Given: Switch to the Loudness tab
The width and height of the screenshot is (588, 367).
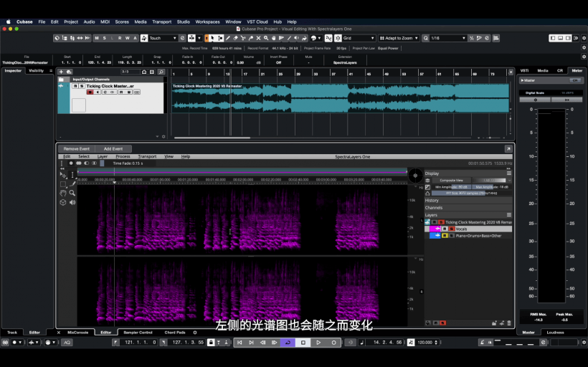Looking at the screenshot, I should point(556,333).
